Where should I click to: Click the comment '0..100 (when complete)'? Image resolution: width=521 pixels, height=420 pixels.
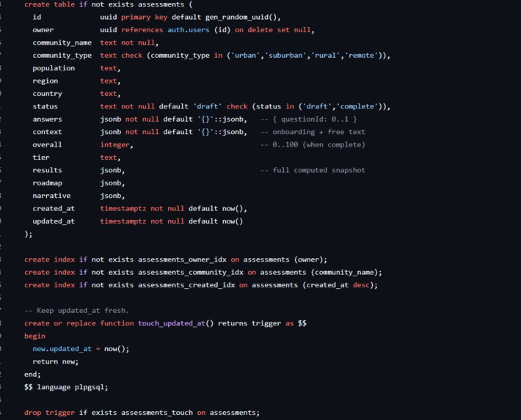[x=318, y=144]
